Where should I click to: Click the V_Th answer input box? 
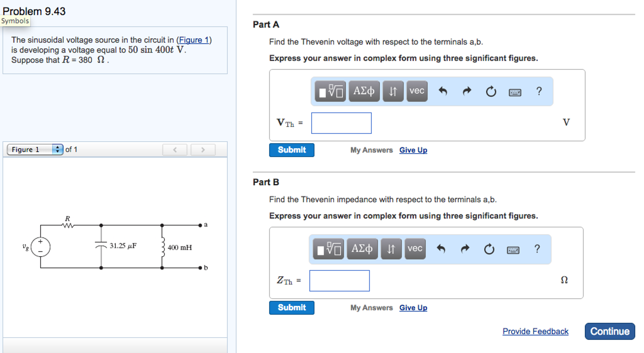pos(341,123)
